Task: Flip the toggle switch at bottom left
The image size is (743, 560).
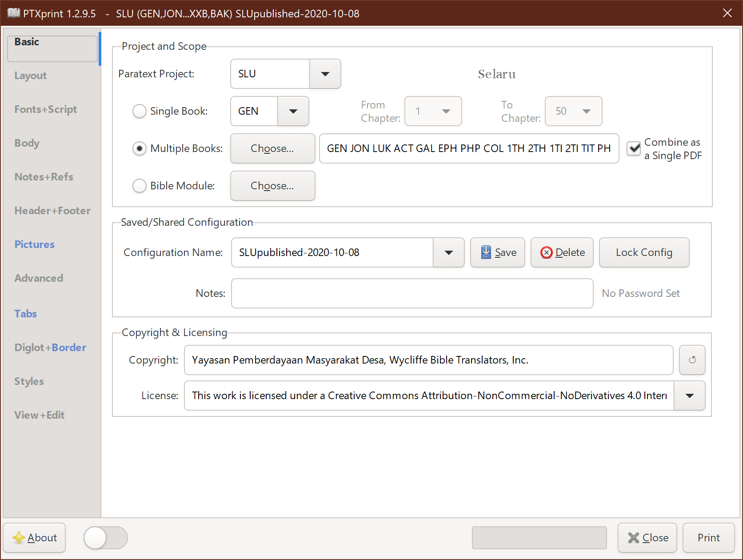Action: (x=105, y=538)
